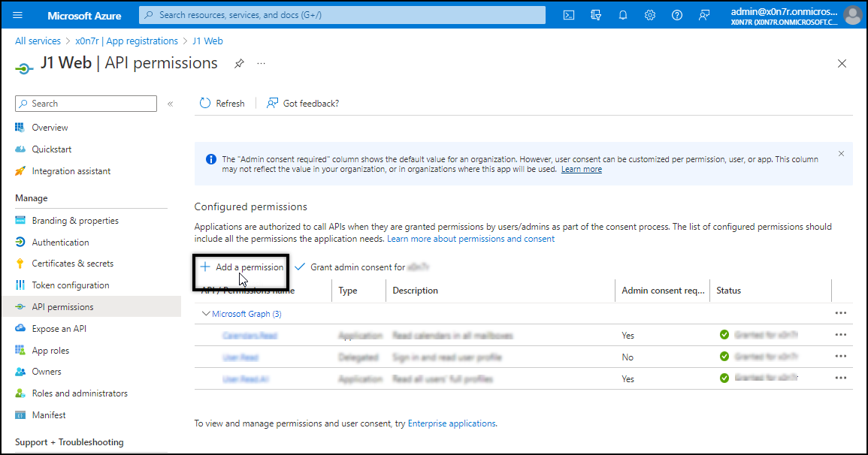Go to the Expose an API page
The width and height of the screenshot is (868, 455).
pos(59,329)
